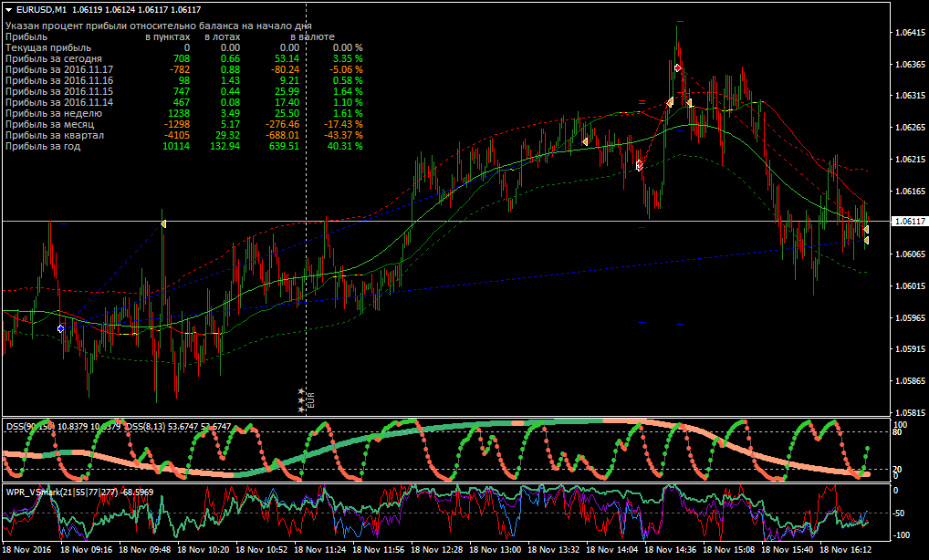Click the EURUSD,M1 chart title text

(41, 9)
